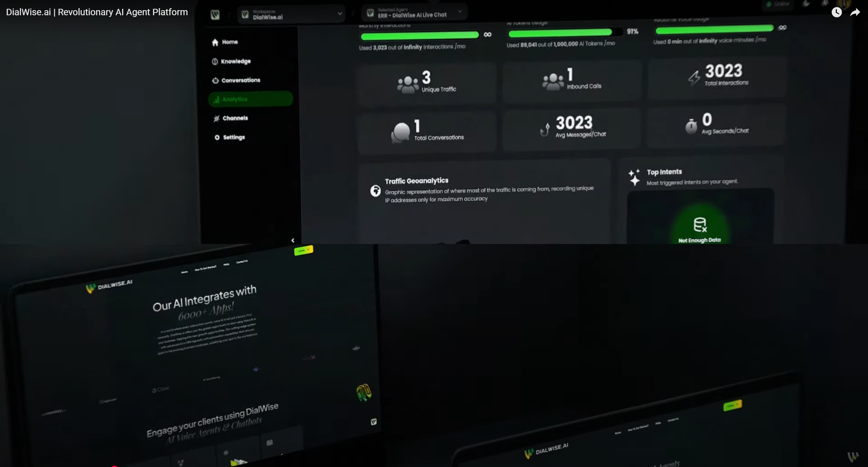Click the LOGIN button above Our AI Integrates with
Viewport: 868px width, 467px height.
click(303, 250)
